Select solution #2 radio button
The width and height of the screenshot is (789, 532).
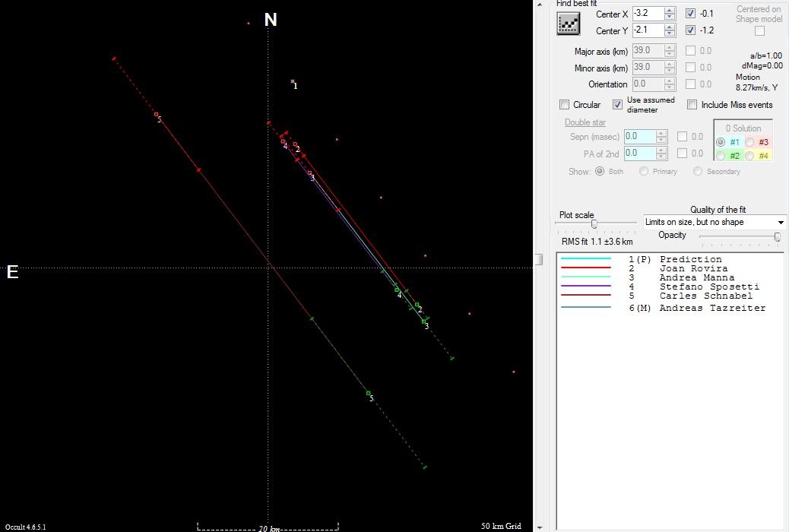[721, 156]
